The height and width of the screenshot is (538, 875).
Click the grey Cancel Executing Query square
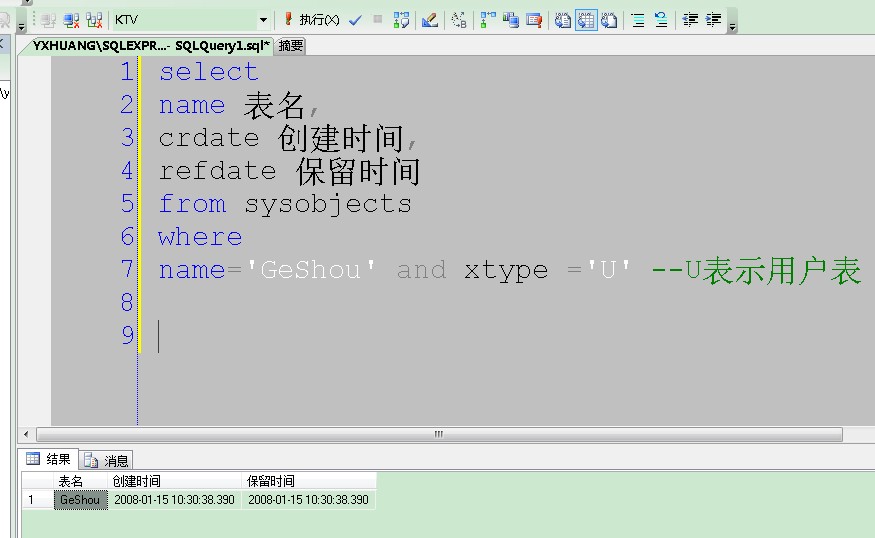pyautogui.click(x=378, y=20)
